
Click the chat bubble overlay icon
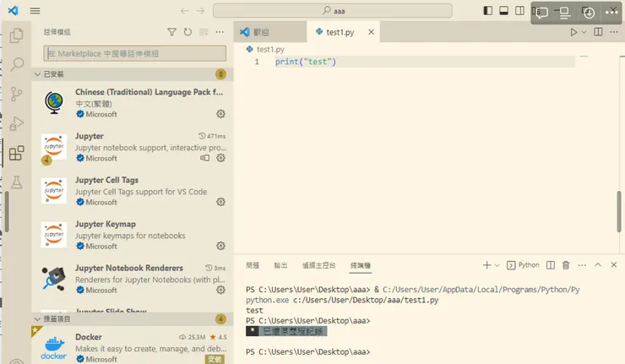pyautogui.click(x=541, y=13)
